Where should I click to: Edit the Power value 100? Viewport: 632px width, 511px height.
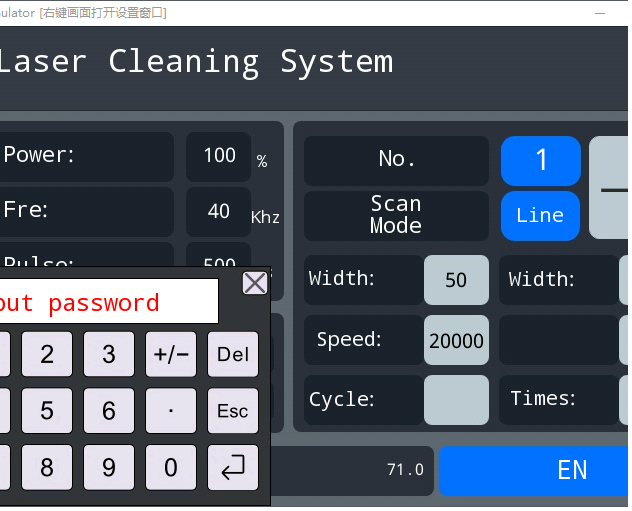coord(219,156)
